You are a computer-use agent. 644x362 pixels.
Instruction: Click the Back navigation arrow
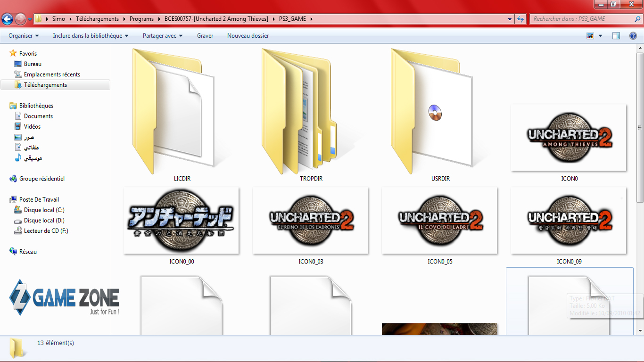coord(8,19)
